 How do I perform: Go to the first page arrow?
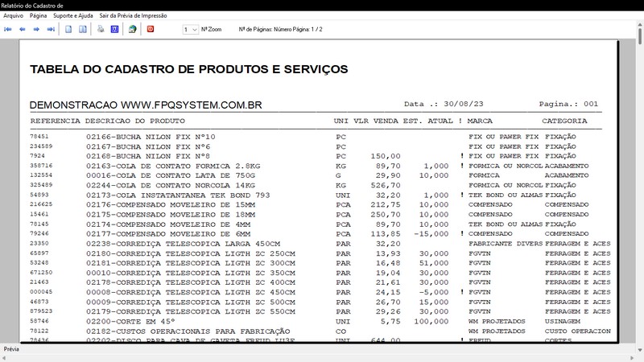tap(9, 29)
